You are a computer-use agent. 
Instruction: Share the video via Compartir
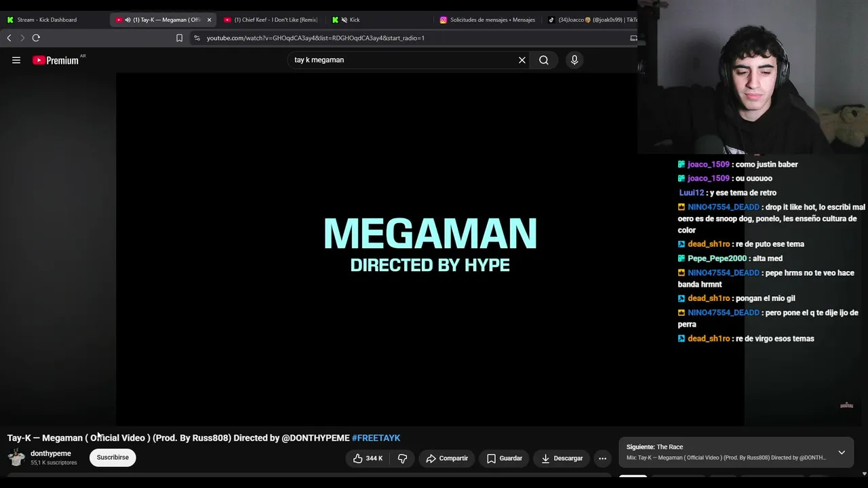point(447,458)
